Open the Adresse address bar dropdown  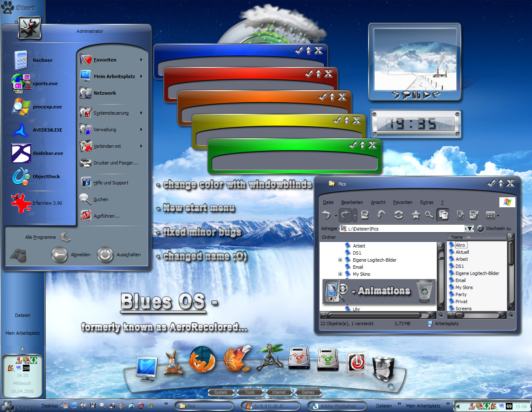470,228
